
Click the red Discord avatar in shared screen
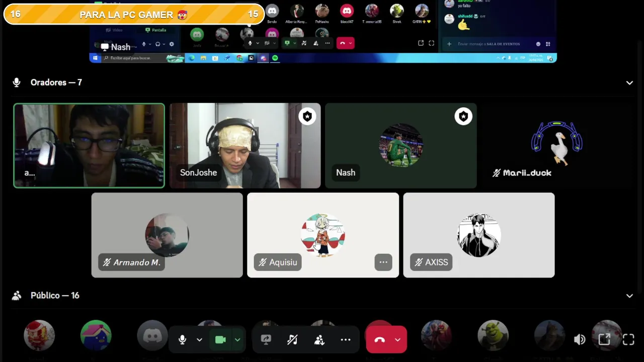(x=347, y=11)
